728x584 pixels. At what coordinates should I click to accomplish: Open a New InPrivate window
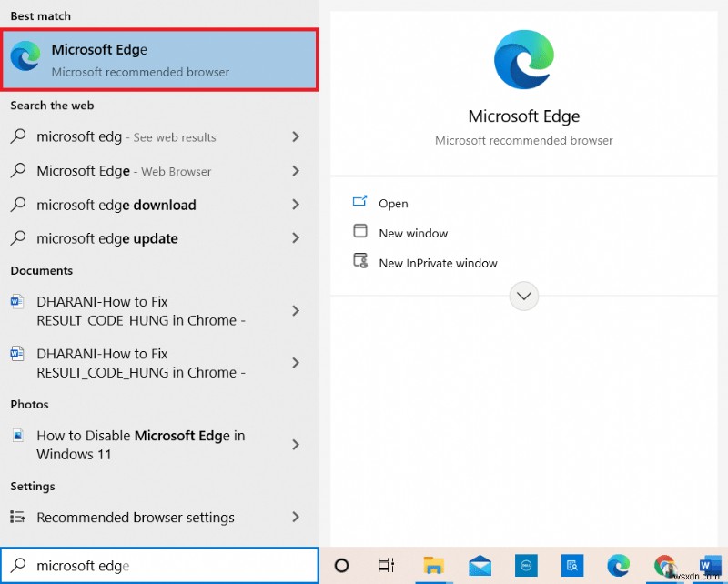pos(437,263)
